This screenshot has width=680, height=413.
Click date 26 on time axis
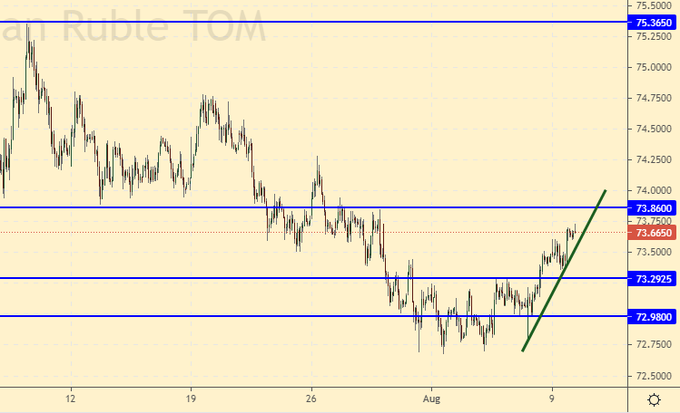[x=311, y=396]
